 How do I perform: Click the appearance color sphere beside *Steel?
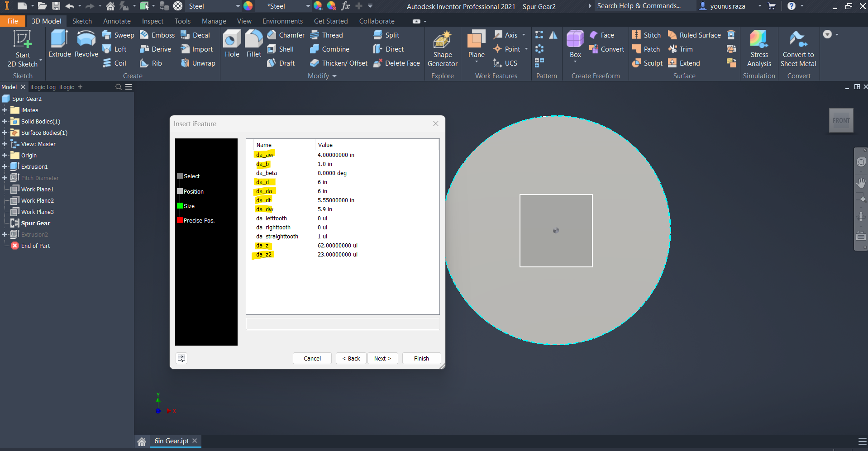[x=318, y=6]
